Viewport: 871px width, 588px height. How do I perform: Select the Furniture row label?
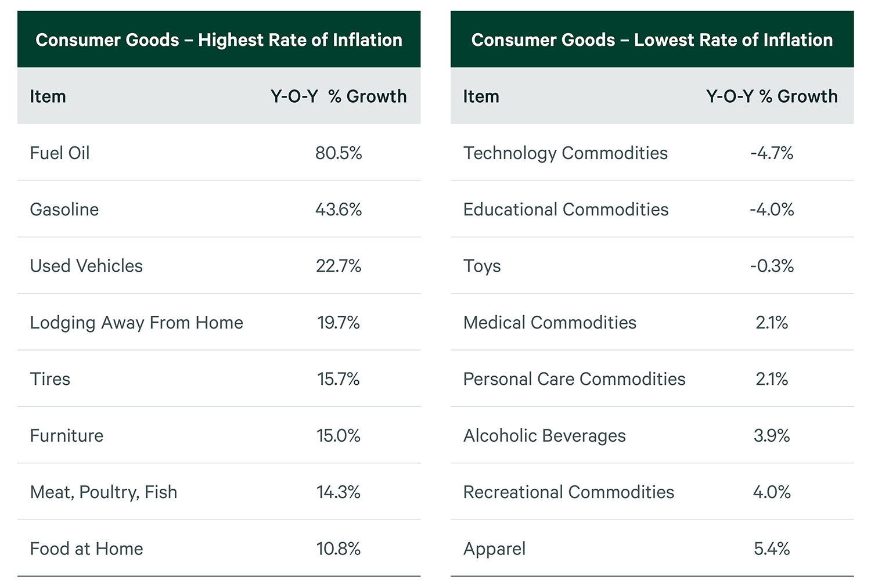click(67, 435)
